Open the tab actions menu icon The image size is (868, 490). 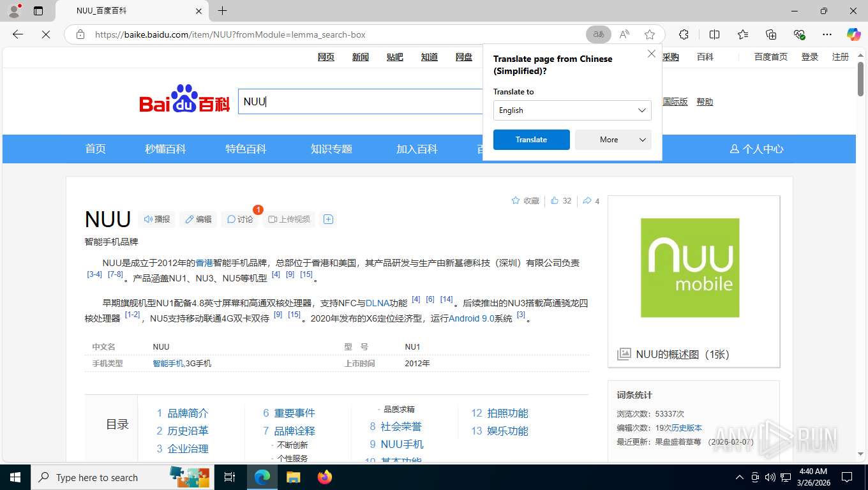click(x=38, y=11)
